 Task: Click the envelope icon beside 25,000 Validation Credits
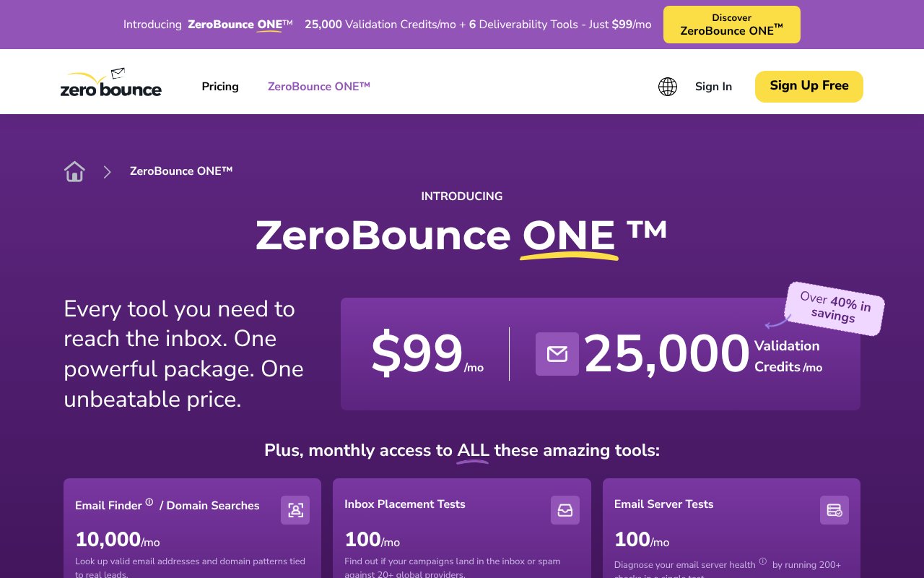(557, 354)
